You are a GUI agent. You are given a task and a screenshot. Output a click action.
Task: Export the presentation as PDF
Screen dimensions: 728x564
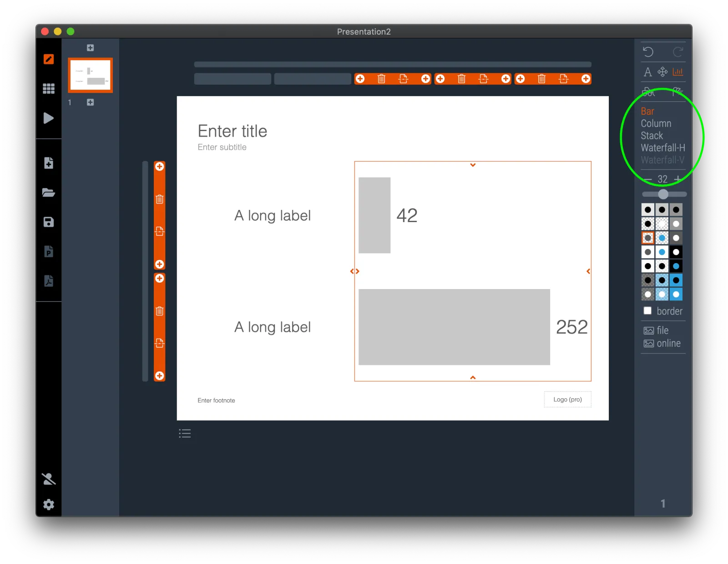[48, 281]
